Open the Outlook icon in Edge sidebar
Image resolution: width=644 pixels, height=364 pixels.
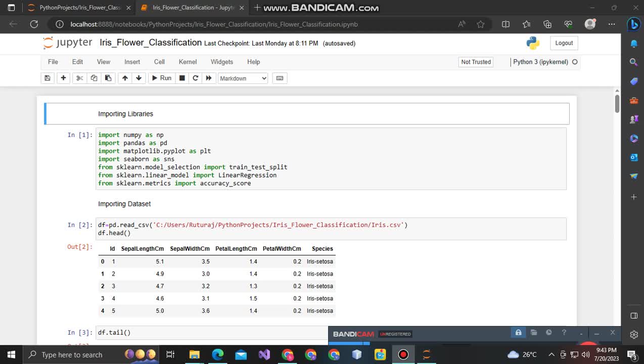pos(634,157)
